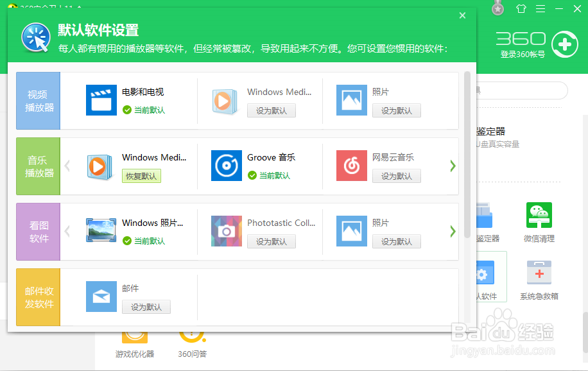Click the Windows 照片 viewer icon
Image resolution: width=588 pixels, height=371 pixels.
pos(101,230)
